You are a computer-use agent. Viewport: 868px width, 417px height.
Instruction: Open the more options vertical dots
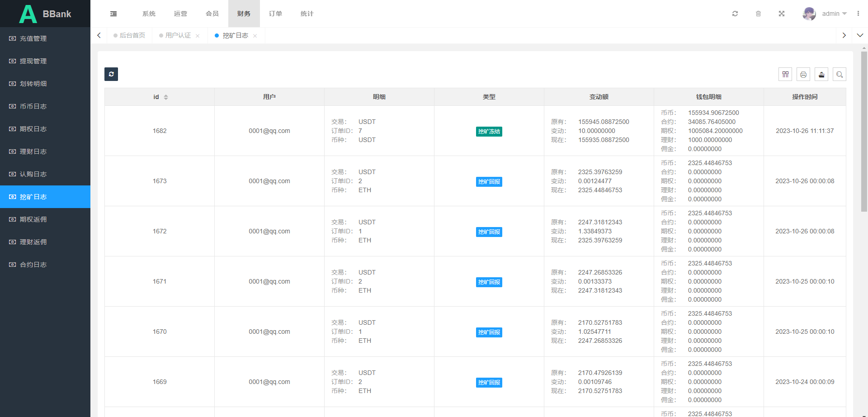[x=858, y=14]
